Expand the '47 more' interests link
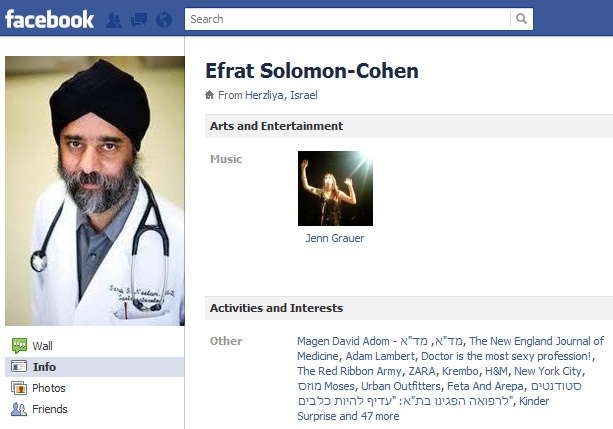Viewport: 613px width, 429px height. click(x=380, y=416)
